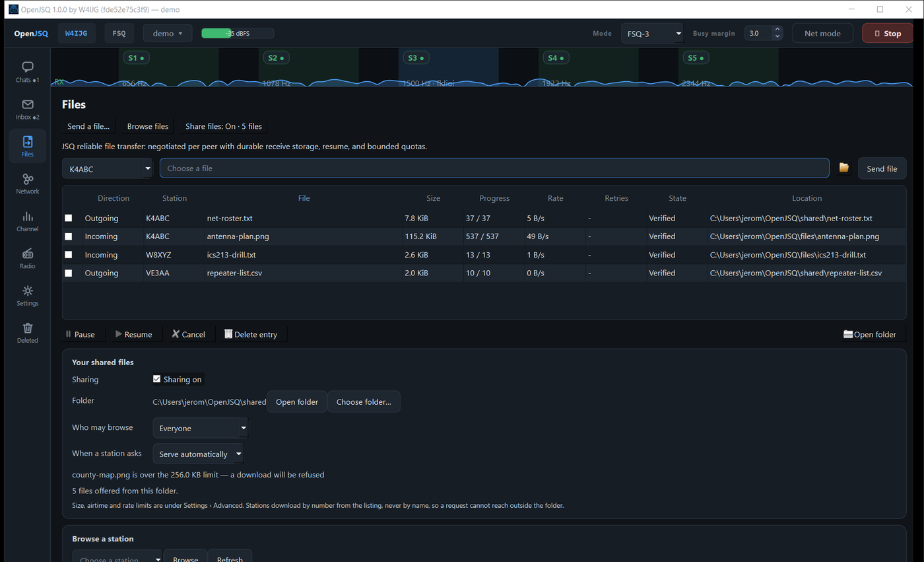Increase the Busy margin value
This screenshot has height=562, width=924.
pyautogui.click(x=777, y=29)
